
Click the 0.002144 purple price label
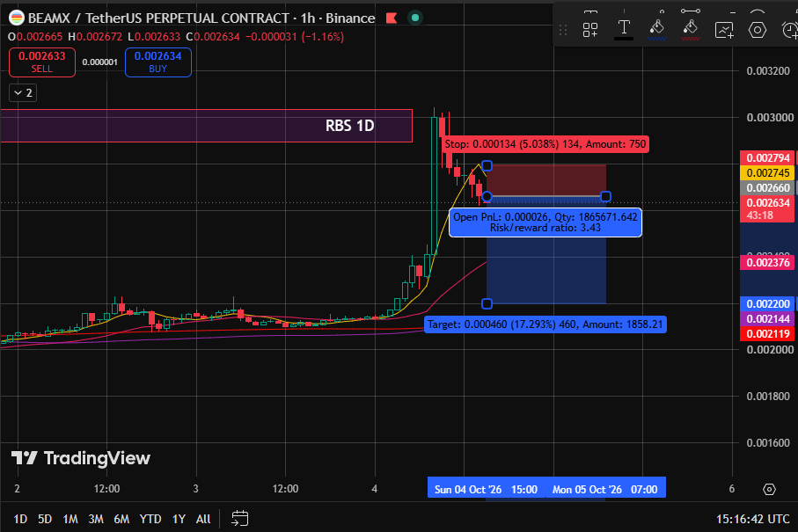click(767, 319)
